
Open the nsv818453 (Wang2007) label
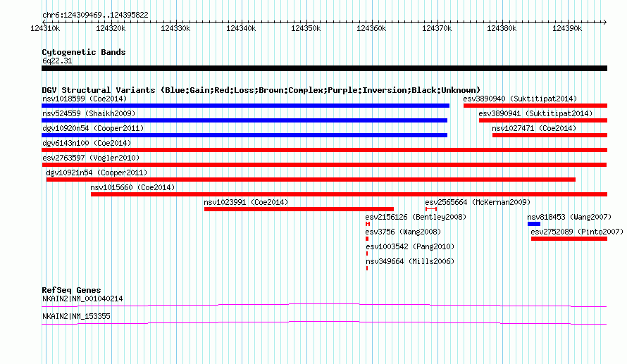tap(569, 217)
